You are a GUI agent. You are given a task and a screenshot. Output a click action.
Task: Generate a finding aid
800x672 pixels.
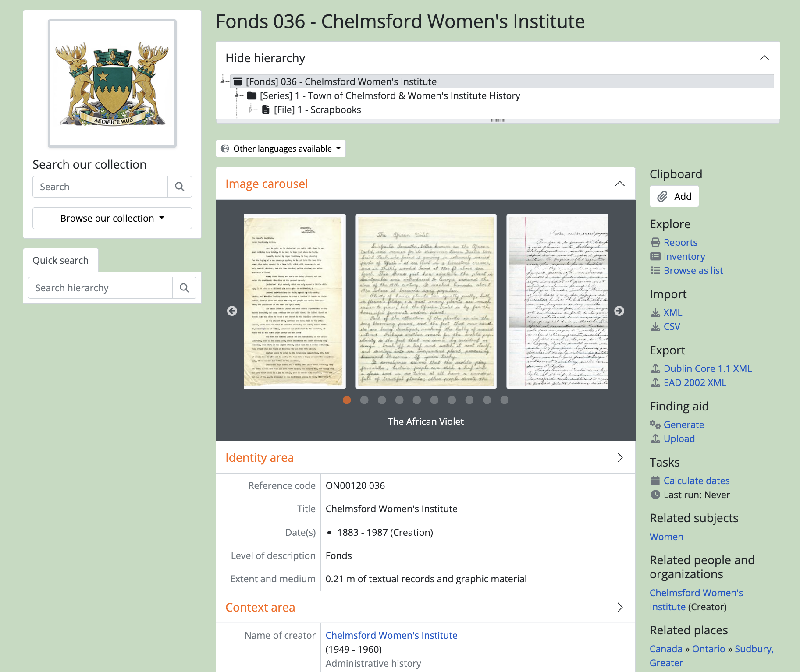(x=683, y=424)
